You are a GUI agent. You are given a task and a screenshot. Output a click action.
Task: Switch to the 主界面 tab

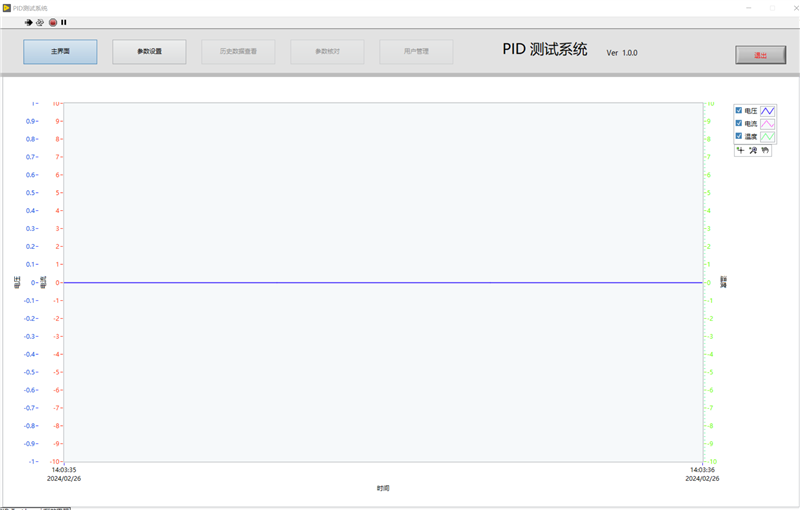[60, 51]
